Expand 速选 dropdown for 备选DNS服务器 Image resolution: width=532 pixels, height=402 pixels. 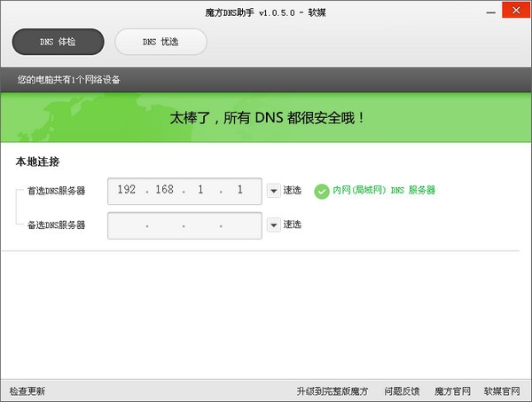[273, 225]
